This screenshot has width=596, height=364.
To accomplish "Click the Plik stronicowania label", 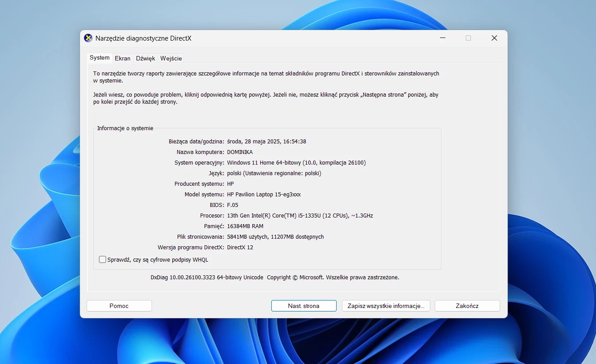I will 201,237.
